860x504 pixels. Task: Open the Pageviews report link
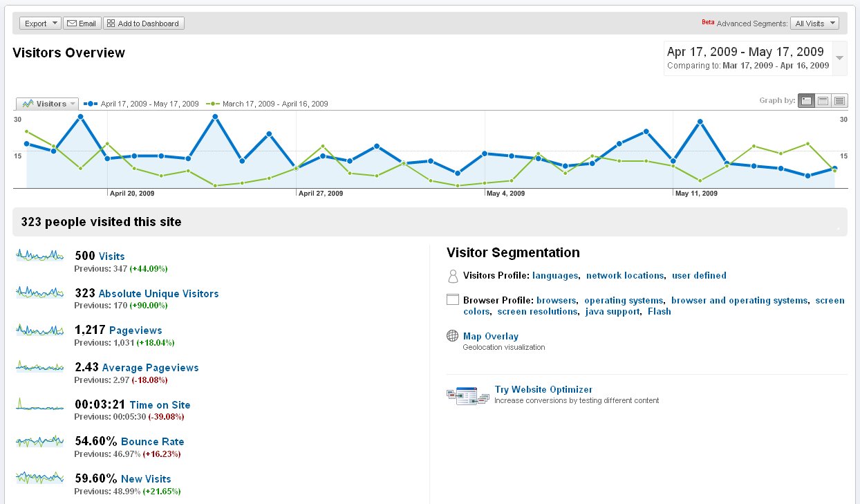[x=135, y=330]
